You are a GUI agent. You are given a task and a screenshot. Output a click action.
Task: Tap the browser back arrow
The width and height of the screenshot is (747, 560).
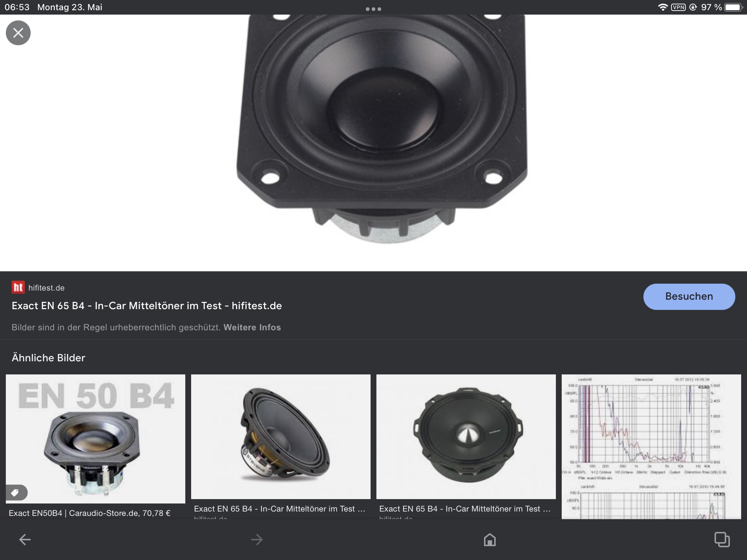[x=25, y=539]
